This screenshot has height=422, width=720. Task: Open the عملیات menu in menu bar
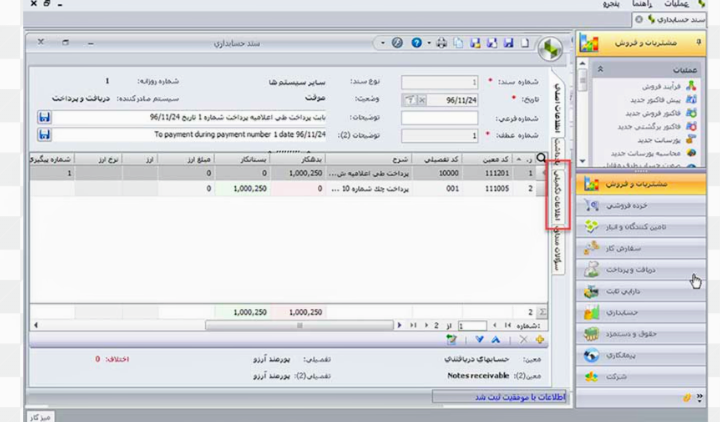coord(676,4)
